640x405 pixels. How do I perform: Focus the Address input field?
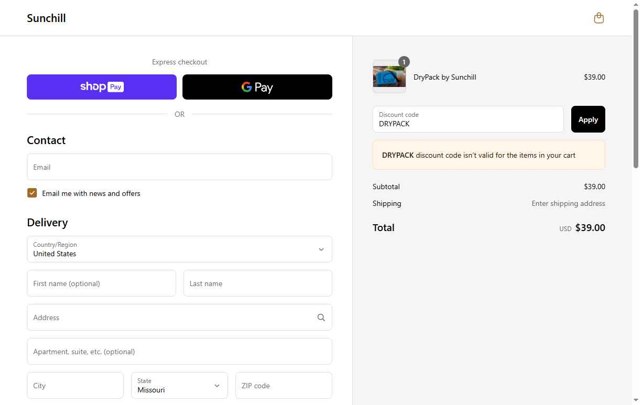tap(180, 317)
